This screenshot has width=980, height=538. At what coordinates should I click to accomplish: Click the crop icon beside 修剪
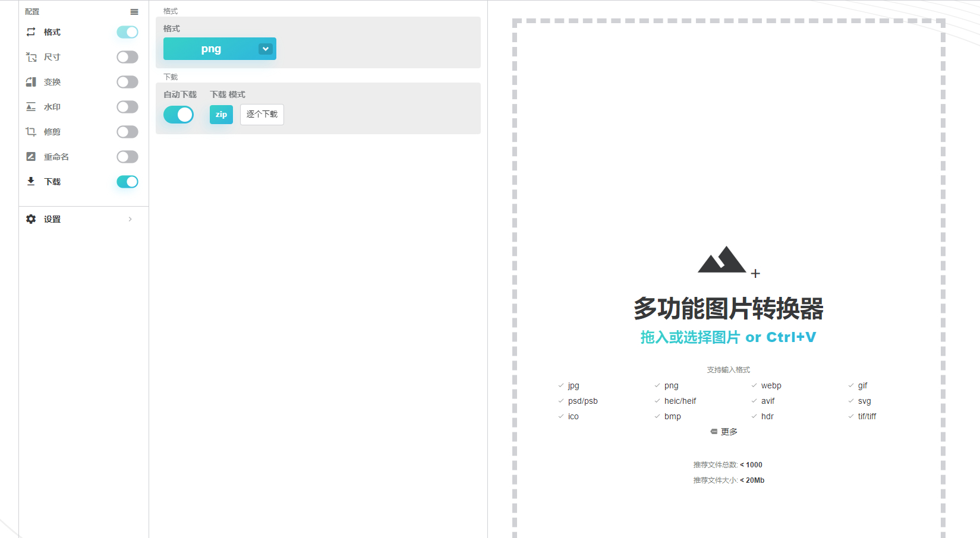click(x=31, y=132)
